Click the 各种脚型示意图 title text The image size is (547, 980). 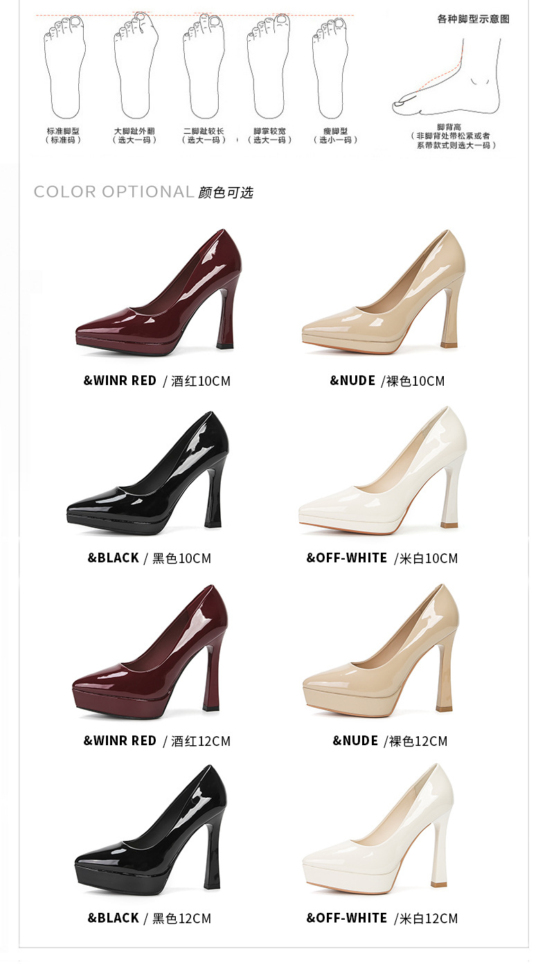(x=473, y=19)
